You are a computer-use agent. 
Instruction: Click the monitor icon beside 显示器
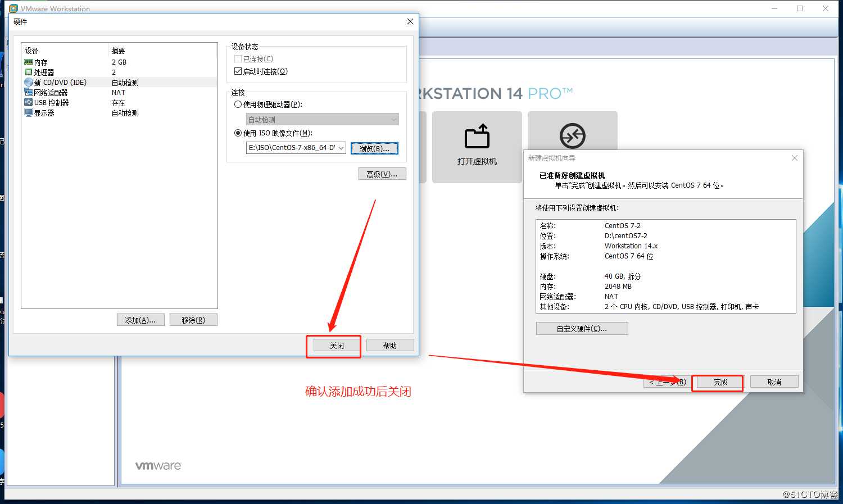coord(29,112)
